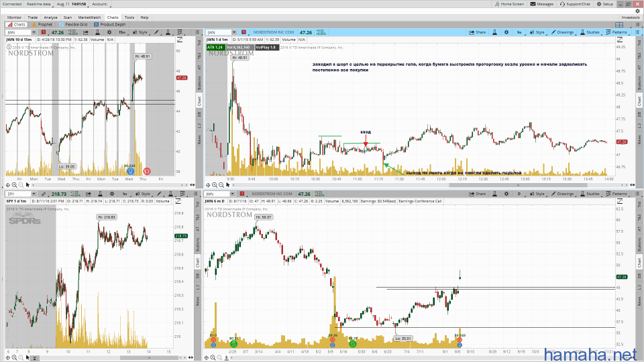Open timeframe selector in top-right chart
This screenshot has height=362, width=644.
519,32
